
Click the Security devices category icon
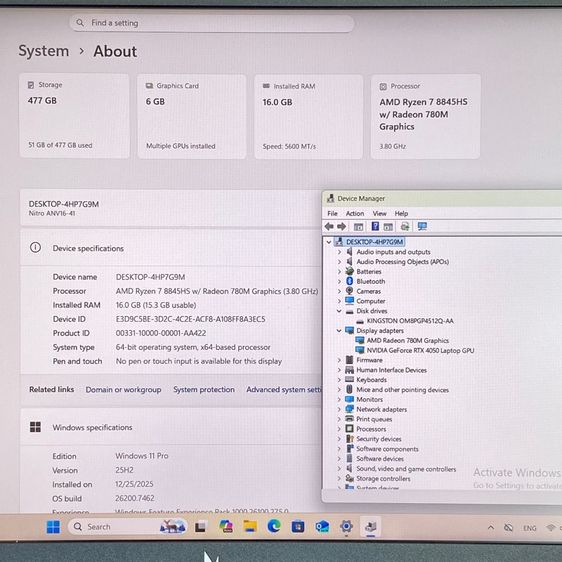[349, 438]
